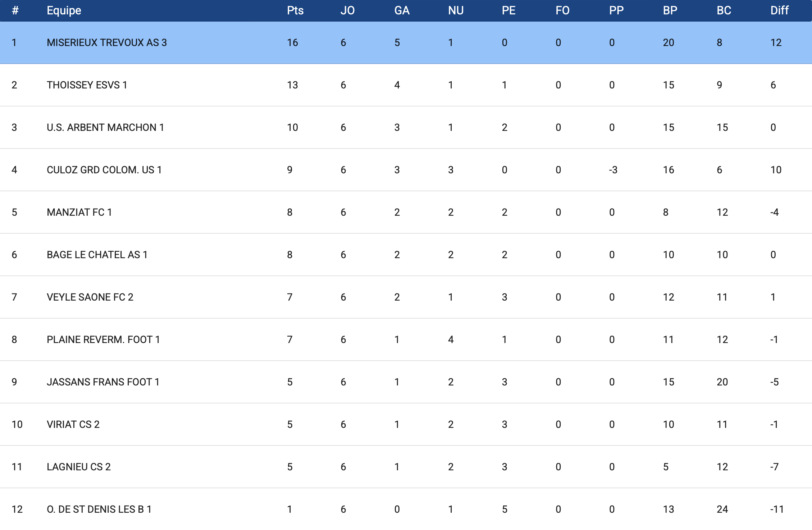Click the -3 penalty points cell
Viewport: 812px width, 530px height.
pos(613,170)
